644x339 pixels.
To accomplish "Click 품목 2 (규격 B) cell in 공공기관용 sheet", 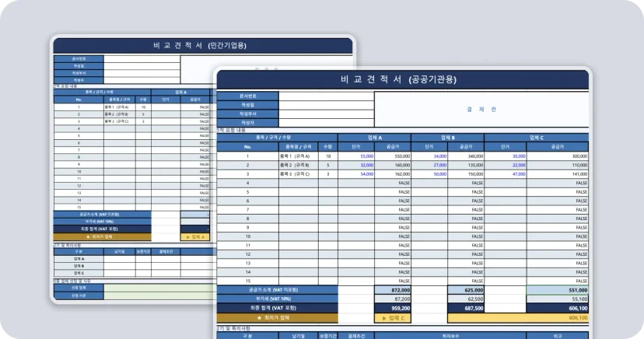I will coord(299,166).
